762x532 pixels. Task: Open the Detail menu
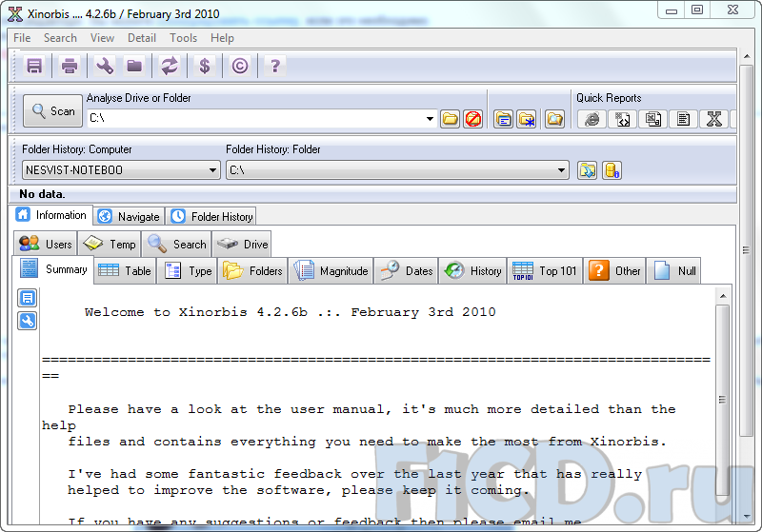[x=141, y=38]
